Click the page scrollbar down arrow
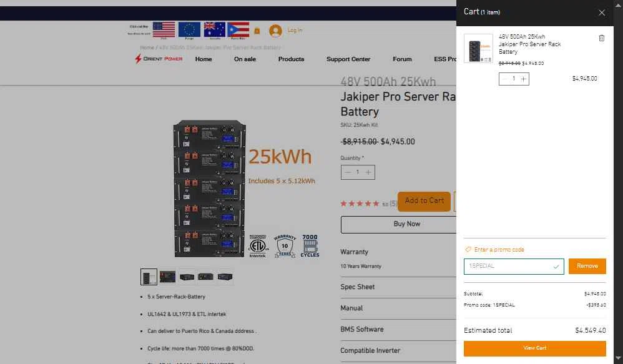This screenshot has height=364, width=623. pos(618,358)
